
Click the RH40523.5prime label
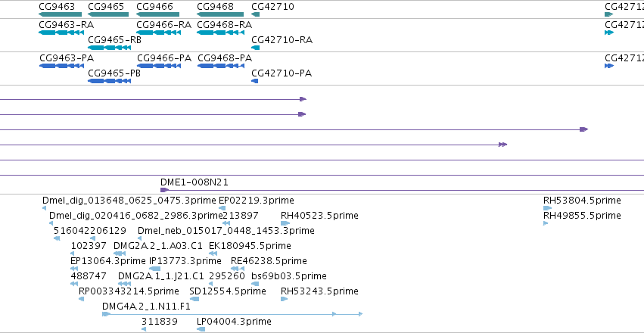coord(319,216)
